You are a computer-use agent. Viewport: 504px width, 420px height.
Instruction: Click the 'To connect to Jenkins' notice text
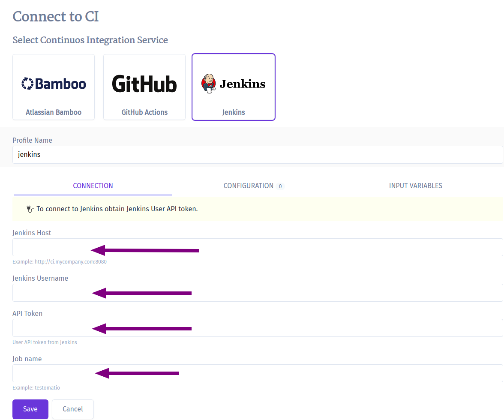(117, 209)
